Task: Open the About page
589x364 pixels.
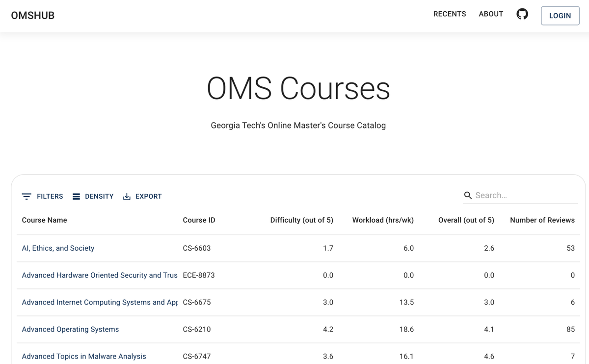Action: [491, 14]
